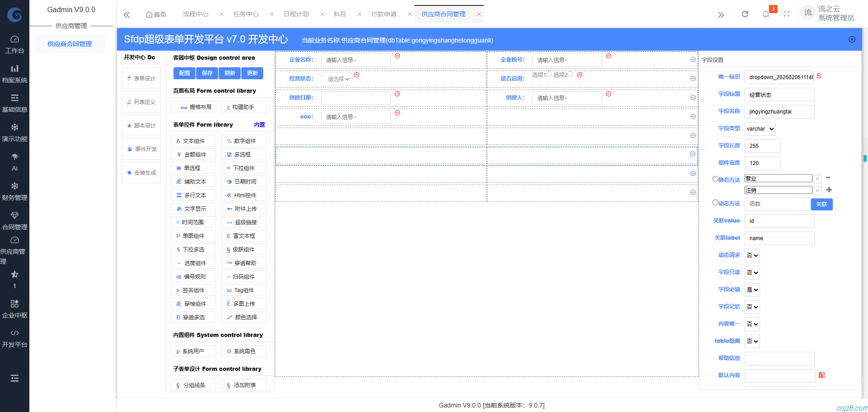The width and height of the screenshot is (868, 412).
Task: Open the 字段类型 varchar dropdown
Action: 760,129
